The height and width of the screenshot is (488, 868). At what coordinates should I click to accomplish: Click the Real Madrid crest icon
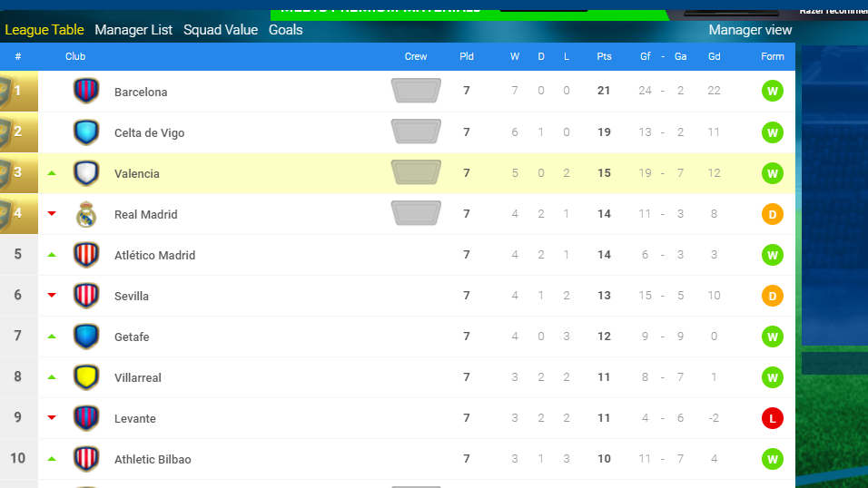click(86, 214)
